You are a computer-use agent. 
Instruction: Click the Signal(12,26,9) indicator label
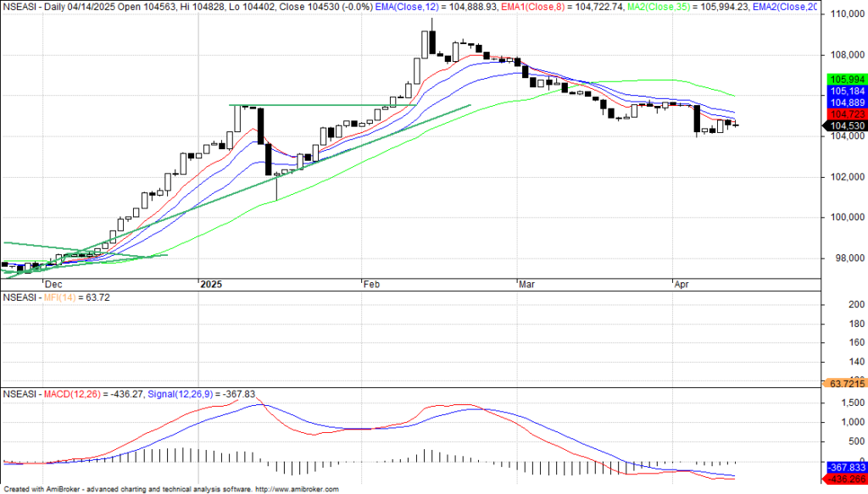[x=184, y=395]
